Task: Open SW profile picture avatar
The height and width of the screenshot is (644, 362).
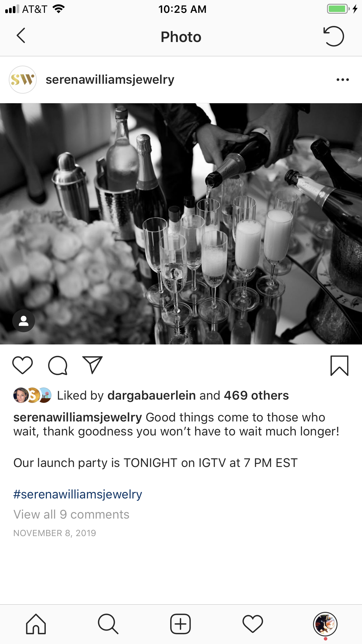Action: click(23, 80)
